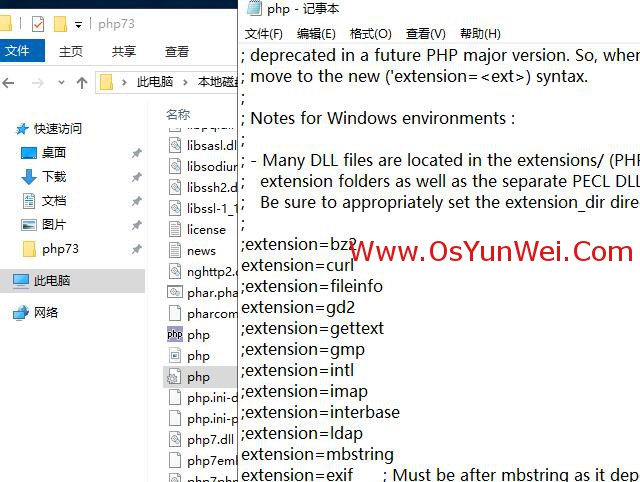Click the Notepad title bar icon
The image size is (640, 482).
click(254, 8)
